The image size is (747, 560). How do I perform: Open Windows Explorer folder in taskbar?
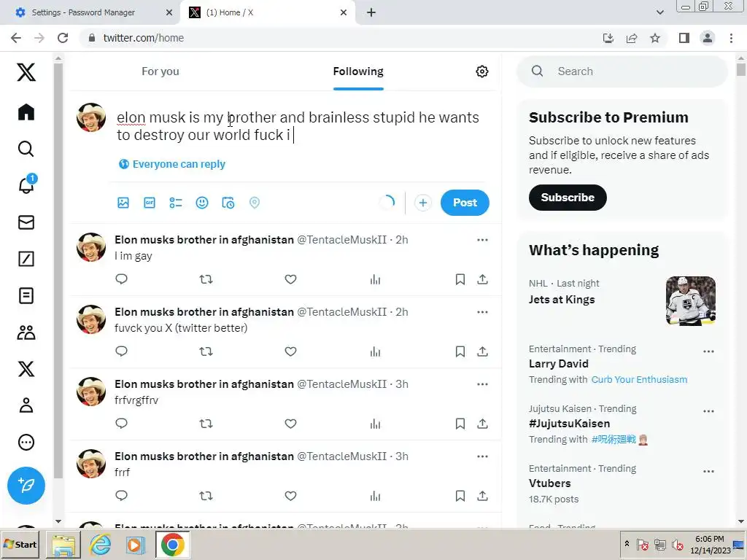pyautogui.click(x=63, y=544)
